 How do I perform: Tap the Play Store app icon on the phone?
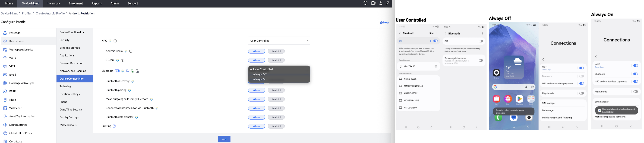[519, 99]
